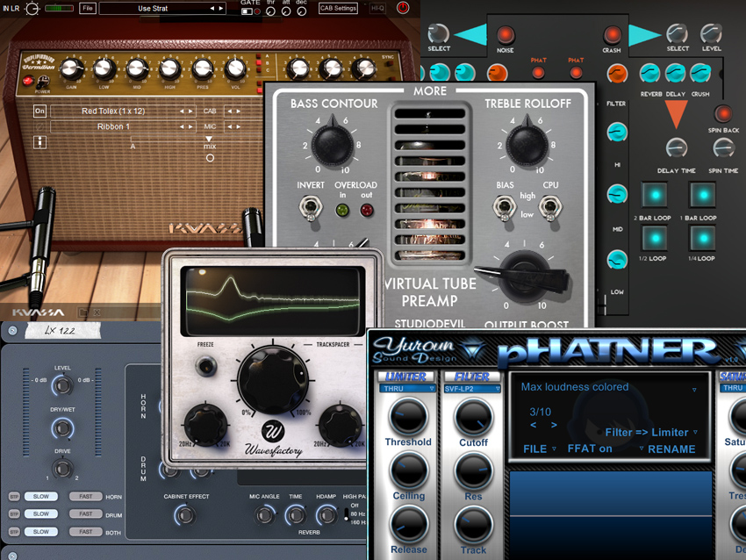
Task: Go to next preset after Use Strat
Action: [221, 8]
